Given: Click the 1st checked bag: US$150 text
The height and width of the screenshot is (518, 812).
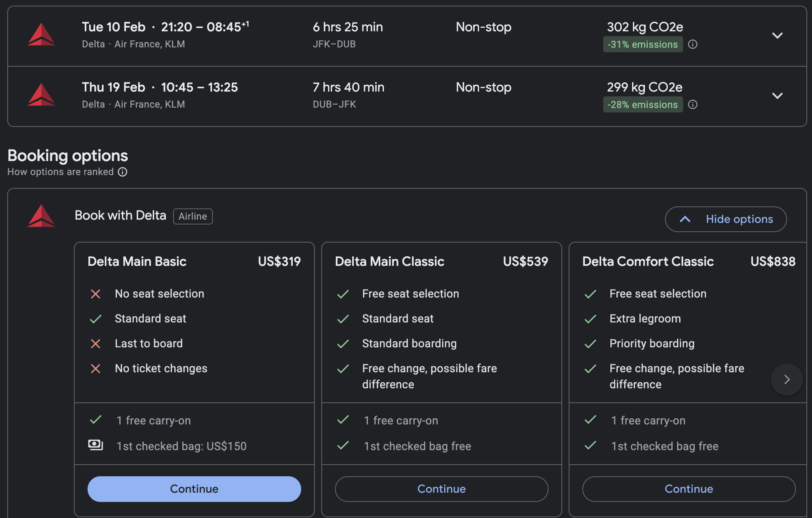Looking at the screenshot, I should click(x=182, y=446).
